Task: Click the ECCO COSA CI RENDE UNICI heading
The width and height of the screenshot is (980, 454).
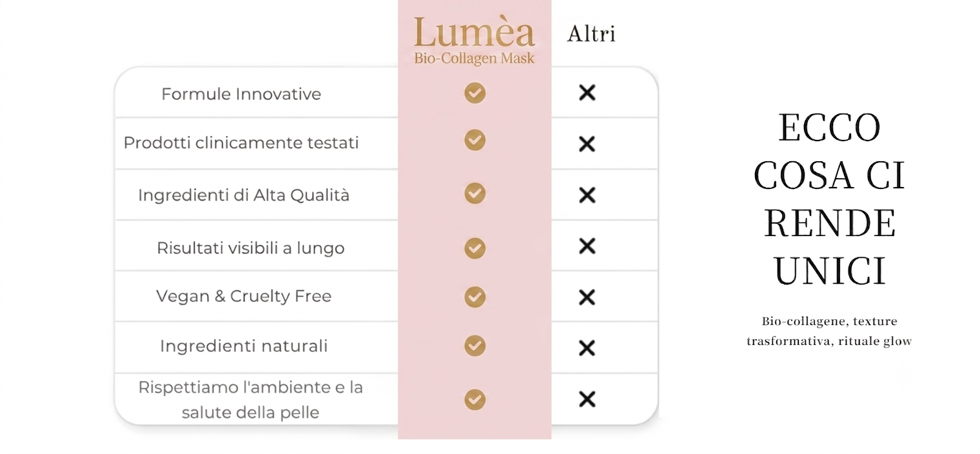Action: pos(830,199)
